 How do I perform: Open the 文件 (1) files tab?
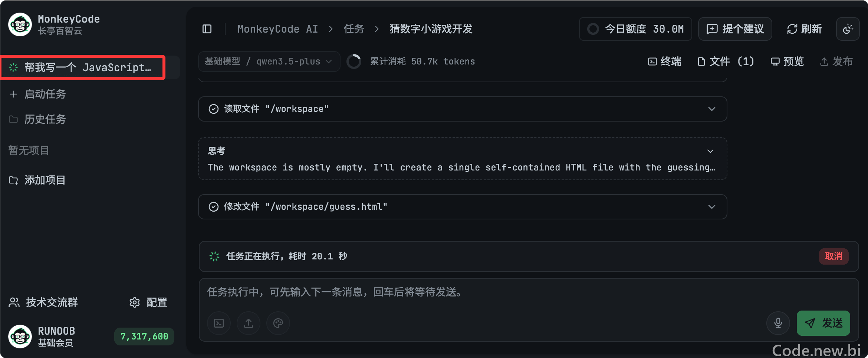click(x=726, y=62)
